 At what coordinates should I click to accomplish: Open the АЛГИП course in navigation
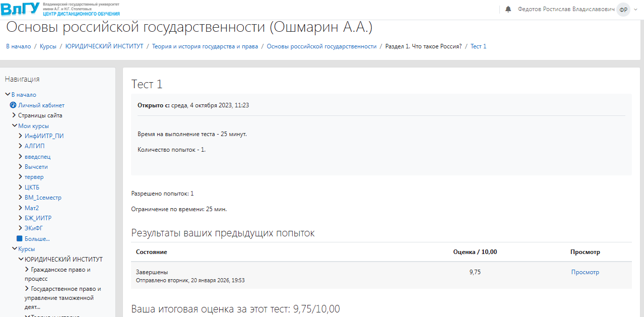tap(34, 146)
